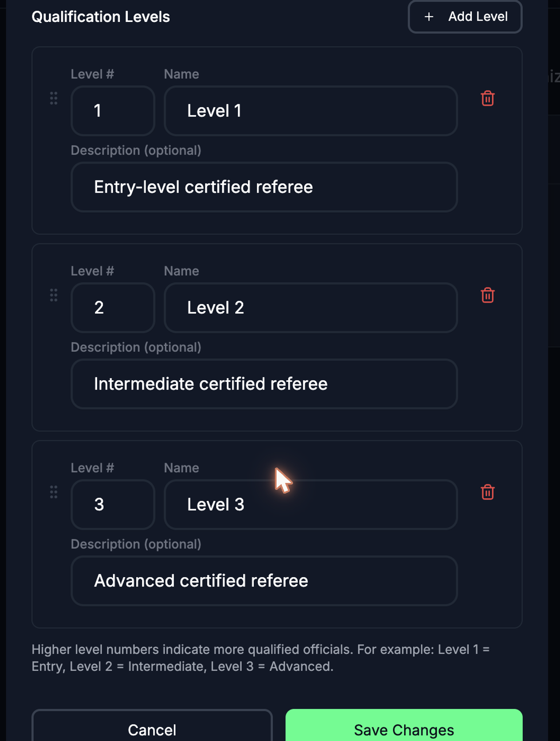Delete Level 3 with its trash icon

click(488, 492)
